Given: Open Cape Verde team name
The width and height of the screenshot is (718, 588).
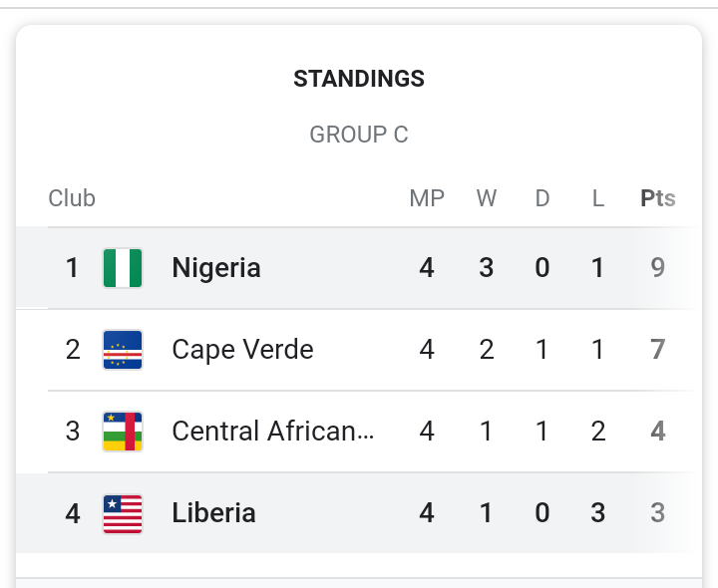Looking at the screenshot, I should (x=242, y=350).
